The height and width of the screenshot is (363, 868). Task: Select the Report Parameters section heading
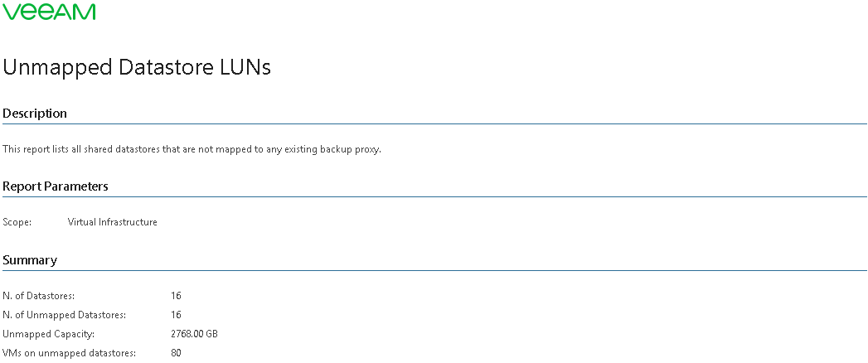pyautogui.click(x=56, y=186)
